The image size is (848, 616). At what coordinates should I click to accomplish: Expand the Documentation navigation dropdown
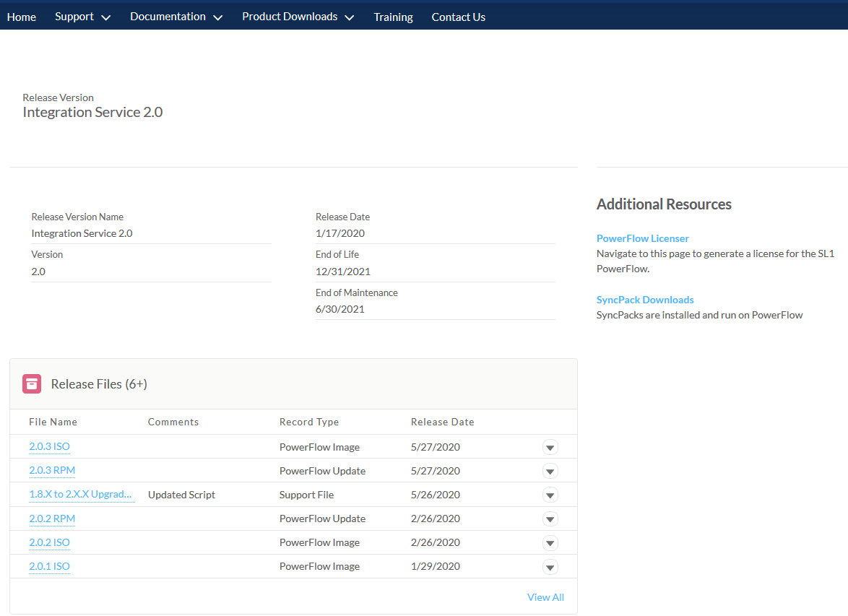(x=176, y=16)
